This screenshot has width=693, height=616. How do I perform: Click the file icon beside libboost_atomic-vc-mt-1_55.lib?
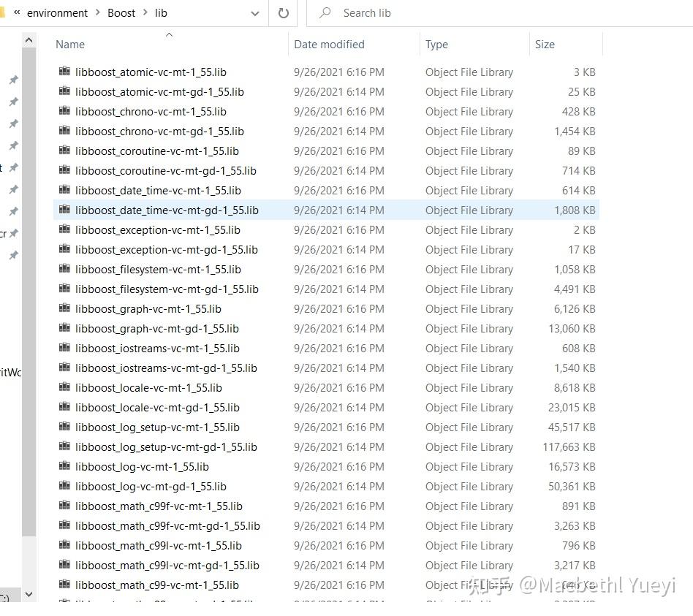[x=64, y=72]
